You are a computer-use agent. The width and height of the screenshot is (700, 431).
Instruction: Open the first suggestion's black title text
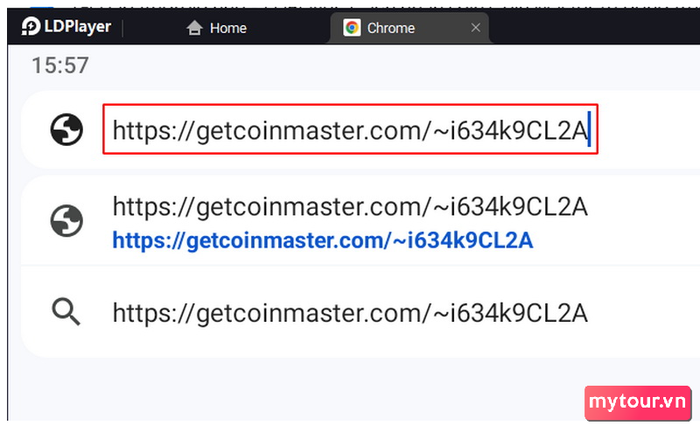click(350, 207)
